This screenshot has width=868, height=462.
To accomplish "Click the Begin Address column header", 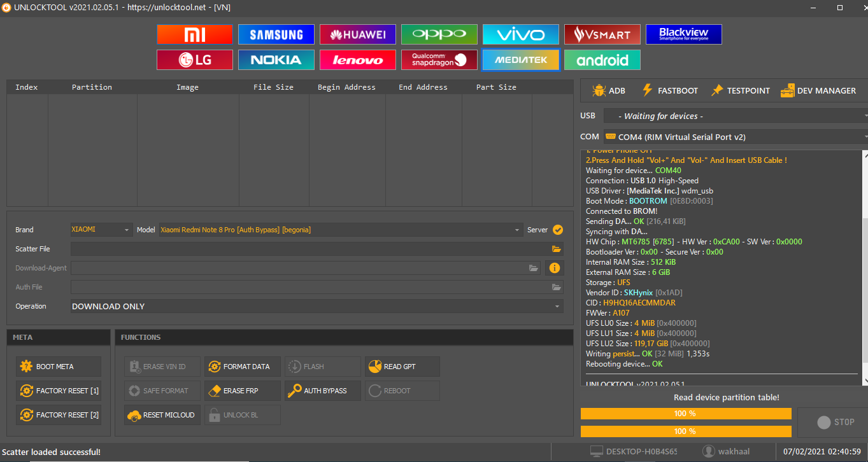I will (x=346, y=87).
